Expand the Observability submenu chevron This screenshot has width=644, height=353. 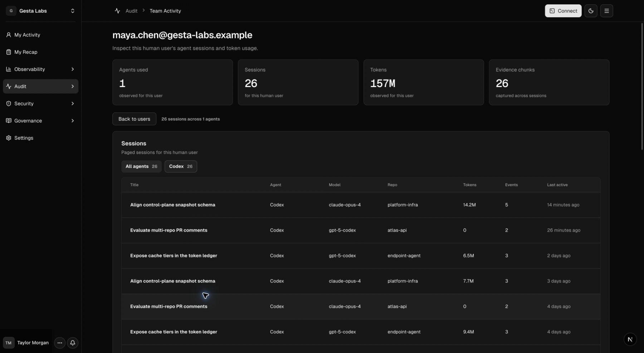coord(73,69)
